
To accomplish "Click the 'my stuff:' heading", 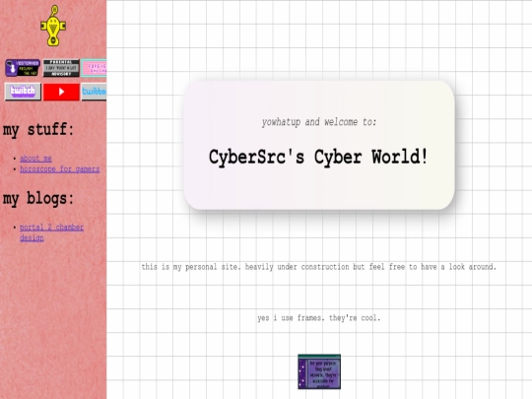I will click(x=38, y=130).
